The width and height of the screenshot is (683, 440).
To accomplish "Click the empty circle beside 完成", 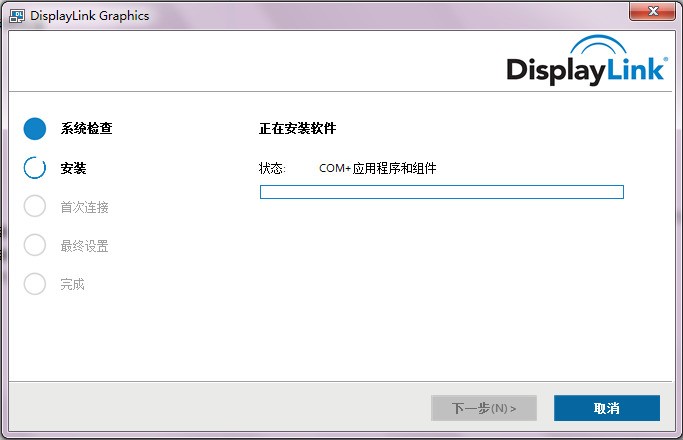I will (x=35, y=284).
